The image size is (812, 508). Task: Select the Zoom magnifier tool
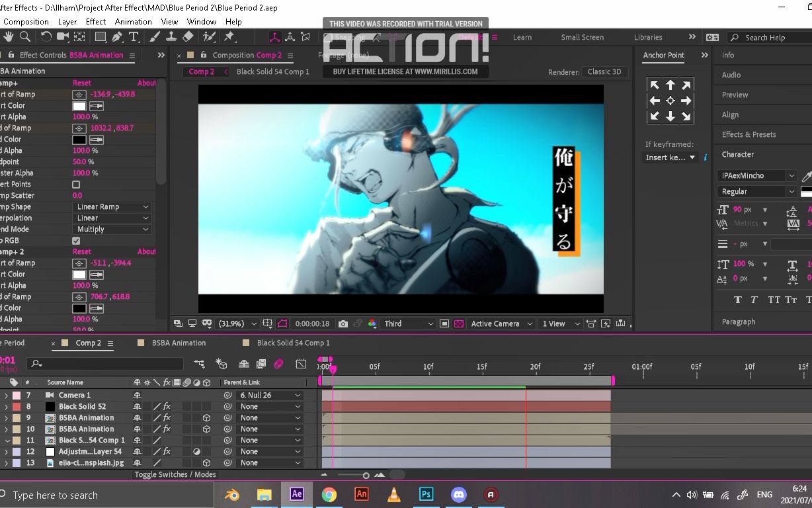[x=25, y=37]
